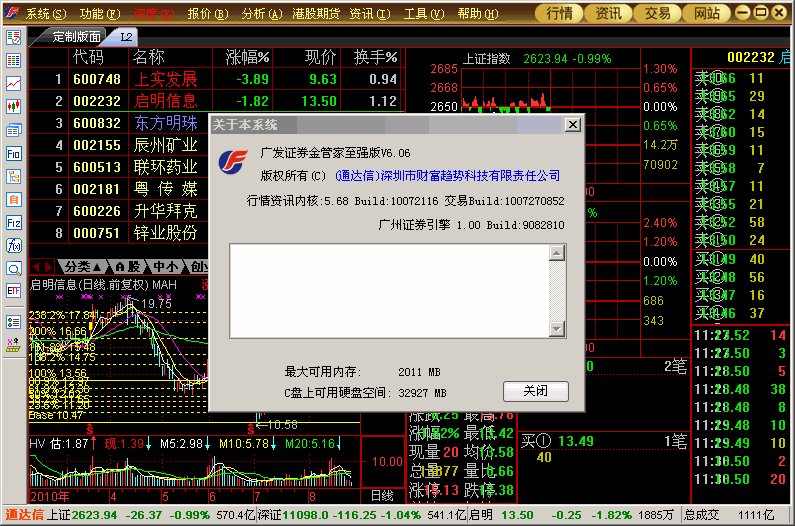Click the 资讯 button at the top right
This screenshot has width=795, height=526.
[x=608, y=13]
